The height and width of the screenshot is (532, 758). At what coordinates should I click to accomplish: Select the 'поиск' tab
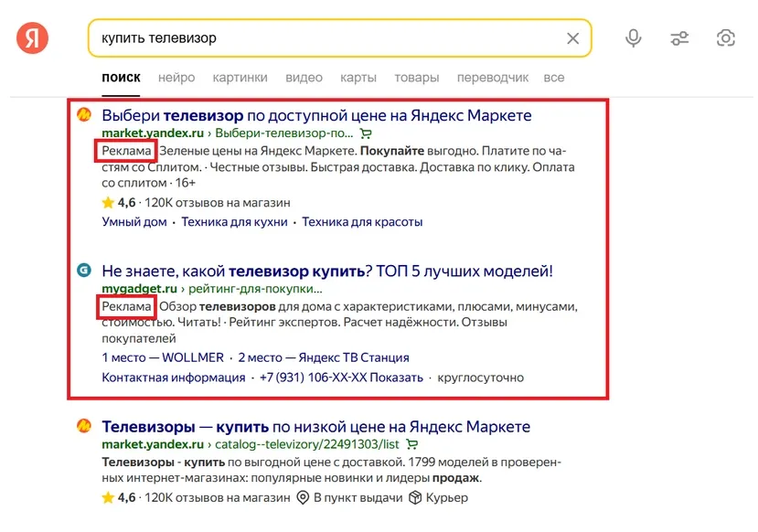click(x=121, y=78)
